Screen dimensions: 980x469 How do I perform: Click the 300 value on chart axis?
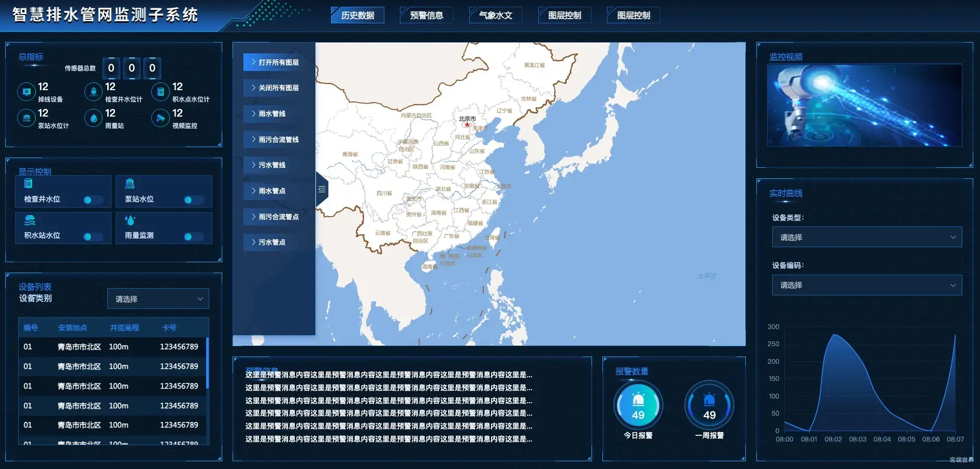click(x=773, y=326)
